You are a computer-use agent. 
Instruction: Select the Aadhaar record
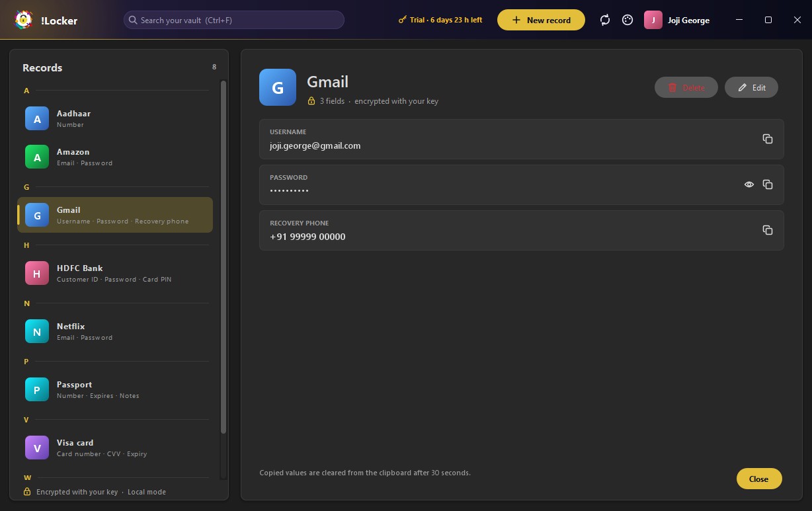[x=115, y=119]
